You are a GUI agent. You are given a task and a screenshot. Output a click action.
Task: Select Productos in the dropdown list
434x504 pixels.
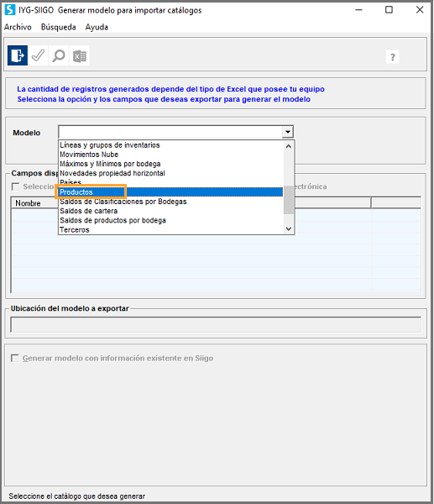coord(171,192)
